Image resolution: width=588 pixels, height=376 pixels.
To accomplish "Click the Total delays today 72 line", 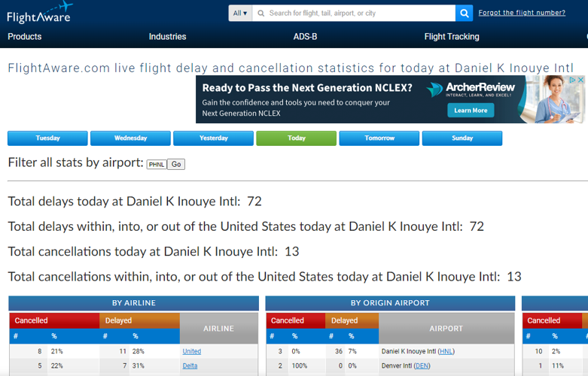I will 135,202.
